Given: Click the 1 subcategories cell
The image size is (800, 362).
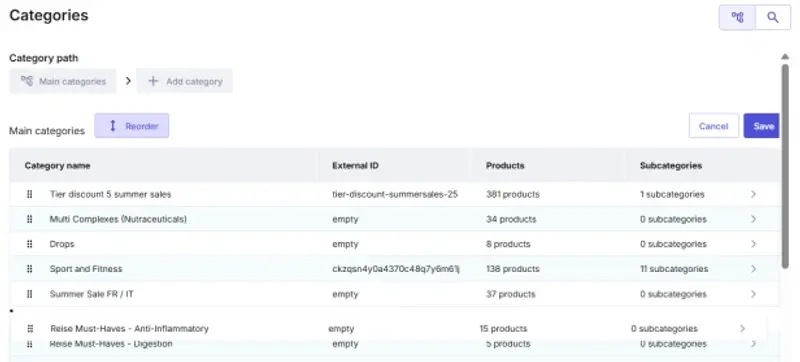Looking at the screenshot, I should click(x=672, y=194).
